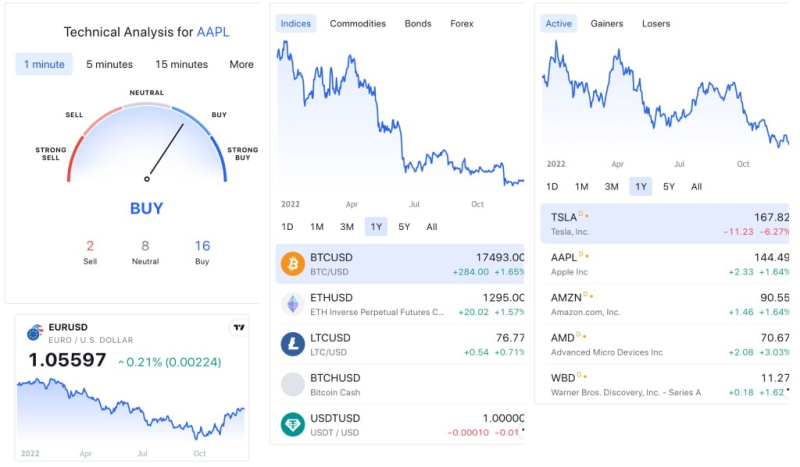Select the AMD Advanced Micro Devices row
The height and width of the screenshot is (467, 800).
pos(665,345)
